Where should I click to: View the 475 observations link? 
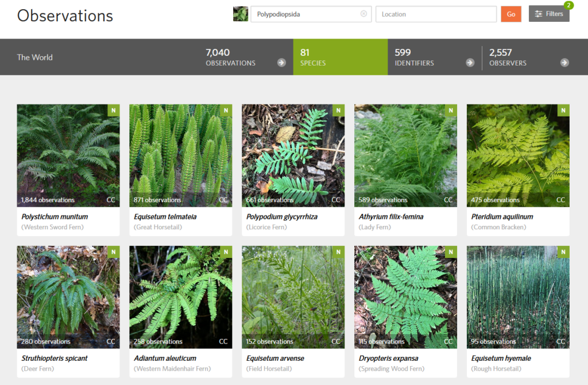click(496, 200)
